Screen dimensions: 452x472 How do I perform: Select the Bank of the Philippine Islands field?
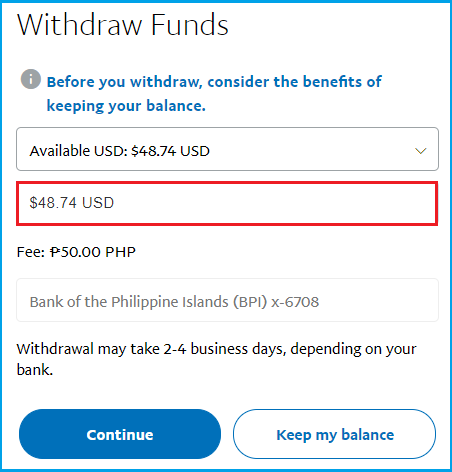point(227,300)
